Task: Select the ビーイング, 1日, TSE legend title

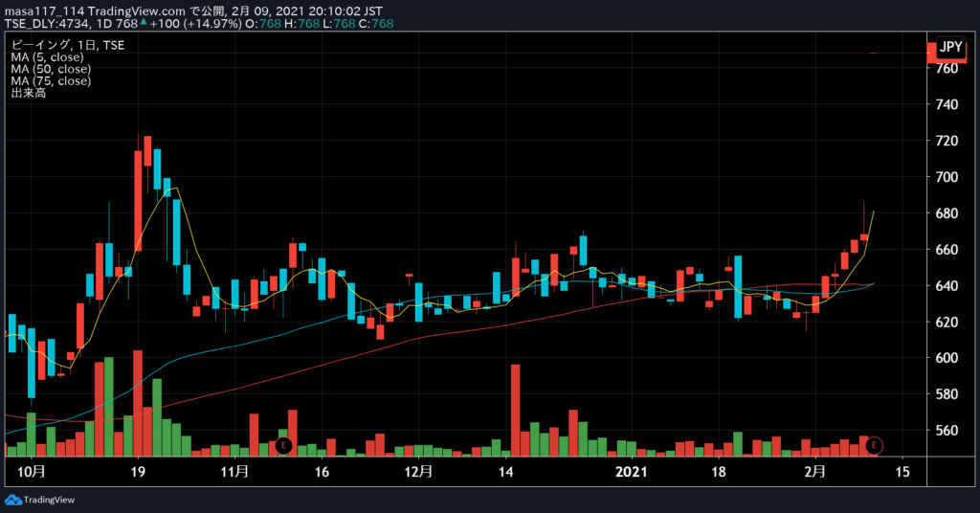Action: click(68, 45)
